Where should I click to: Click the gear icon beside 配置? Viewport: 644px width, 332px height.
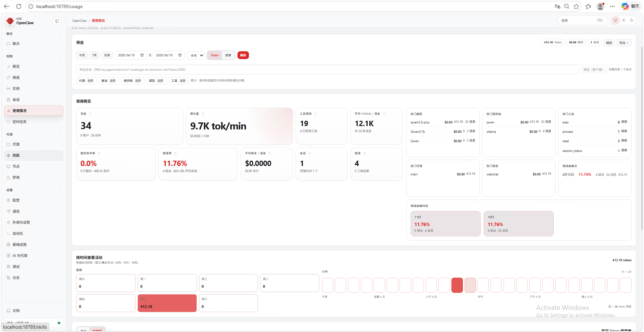[8, 201]
